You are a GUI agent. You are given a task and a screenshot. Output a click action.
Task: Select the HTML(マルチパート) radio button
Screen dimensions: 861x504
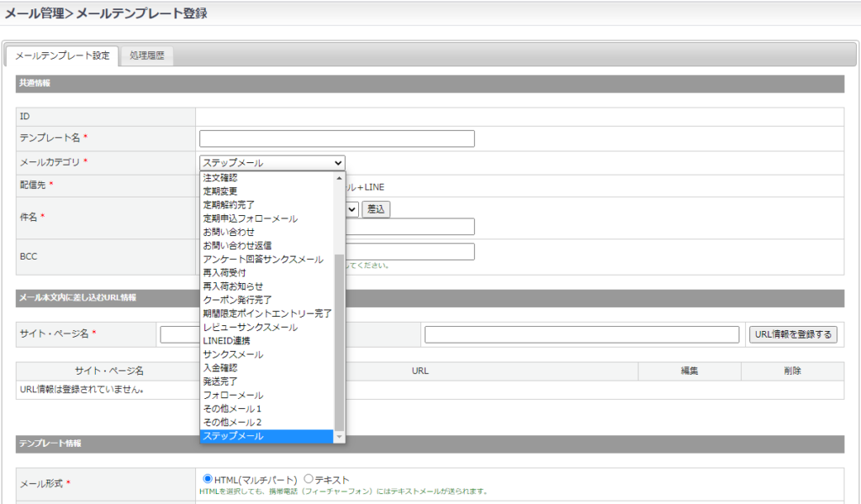point(208,479)
